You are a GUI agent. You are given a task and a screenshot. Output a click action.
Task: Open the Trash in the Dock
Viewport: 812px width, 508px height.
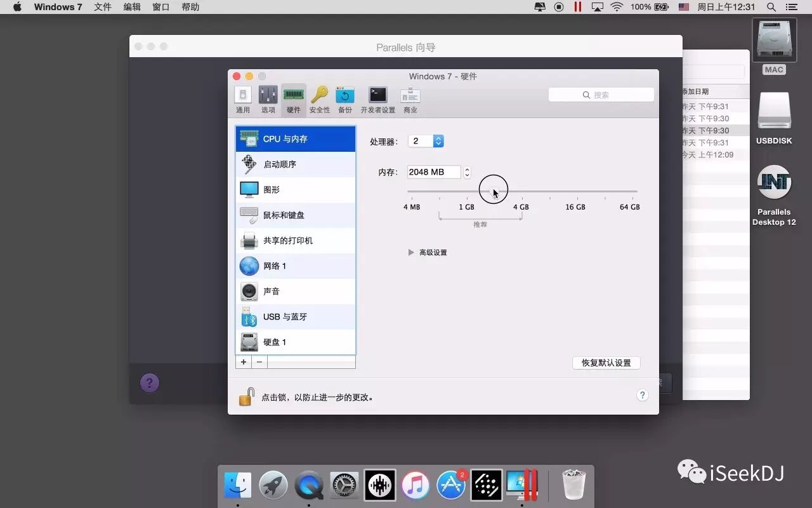(x=574, y=485)
